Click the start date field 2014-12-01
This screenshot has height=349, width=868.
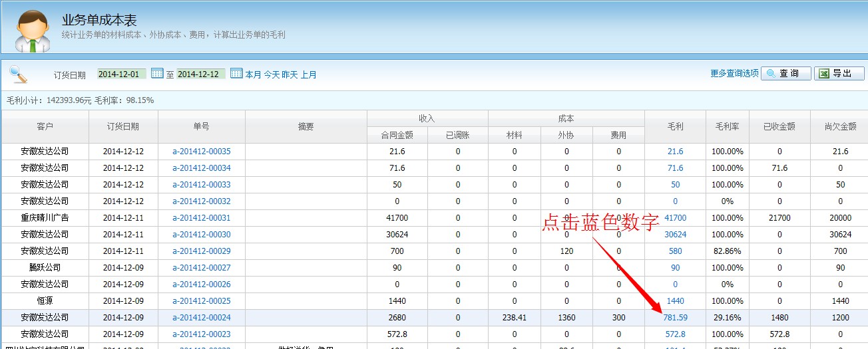pos(121,74)
